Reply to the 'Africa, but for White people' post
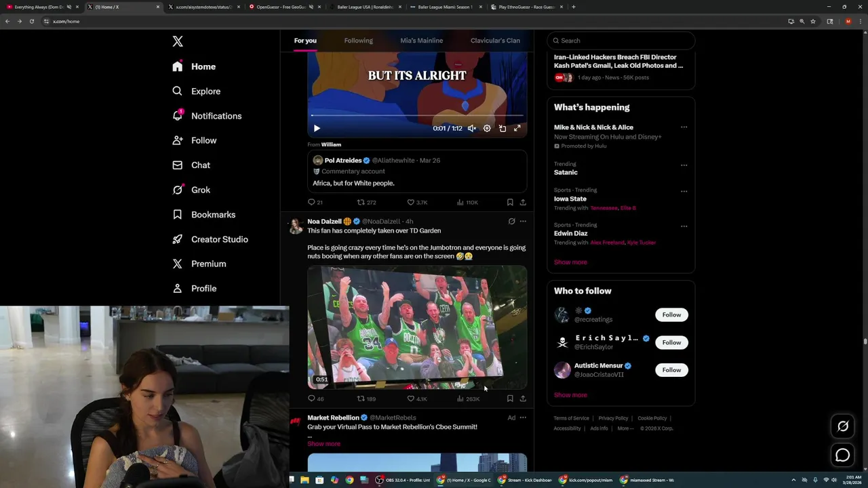 [315, 202]
